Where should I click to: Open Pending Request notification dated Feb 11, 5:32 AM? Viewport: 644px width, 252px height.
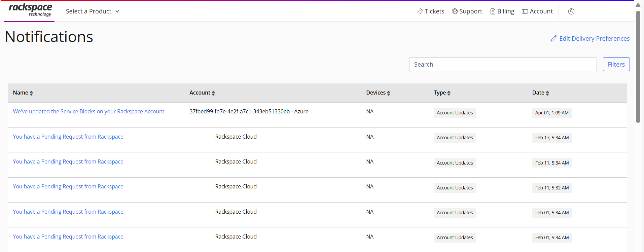tap(68, 186)
